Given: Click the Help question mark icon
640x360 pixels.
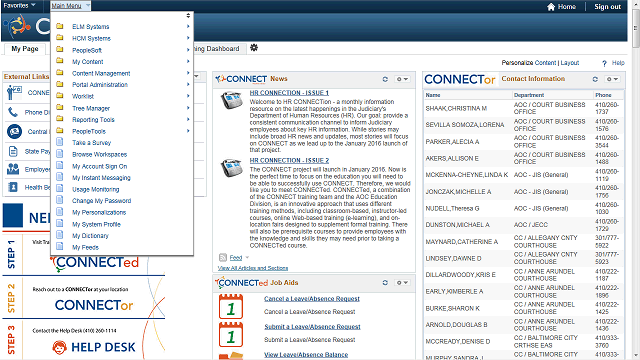Looking at the screenshot, I should pos(604,63).
